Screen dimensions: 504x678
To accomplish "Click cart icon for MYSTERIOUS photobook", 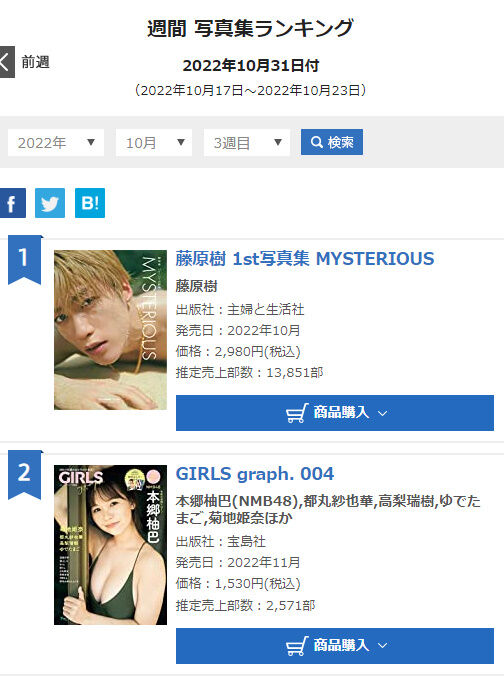I will [x=297, y=413].
